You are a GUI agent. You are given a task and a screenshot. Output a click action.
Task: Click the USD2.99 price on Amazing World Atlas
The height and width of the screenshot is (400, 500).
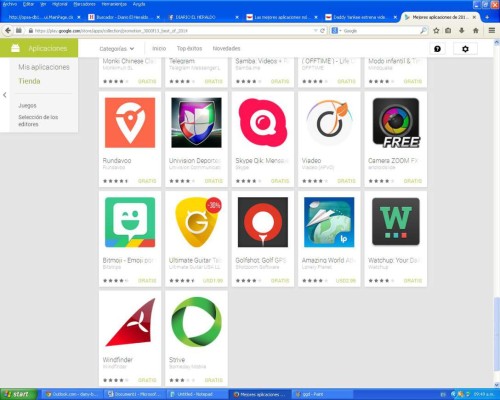click(346, 281)
